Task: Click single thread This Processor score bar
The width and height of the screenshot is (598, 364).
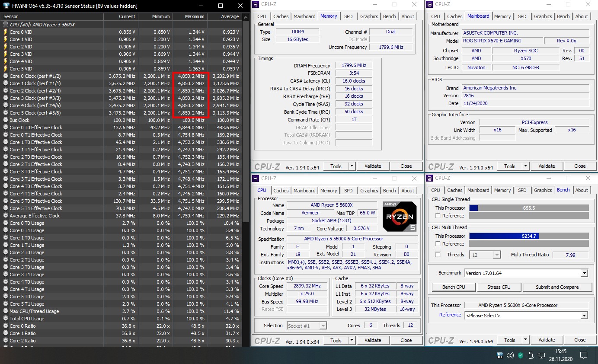Action: (529, 208)
